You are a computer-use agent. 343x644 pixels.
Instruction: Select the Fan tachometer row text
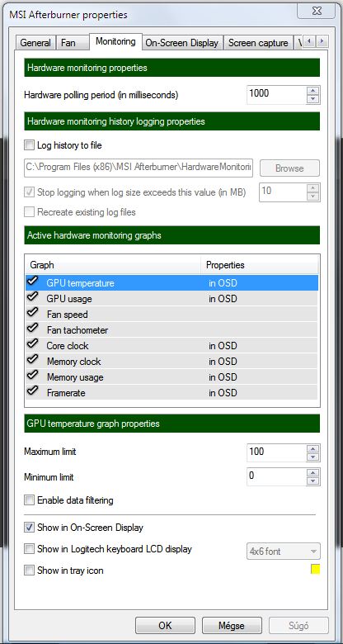click(x=78, y=330)
